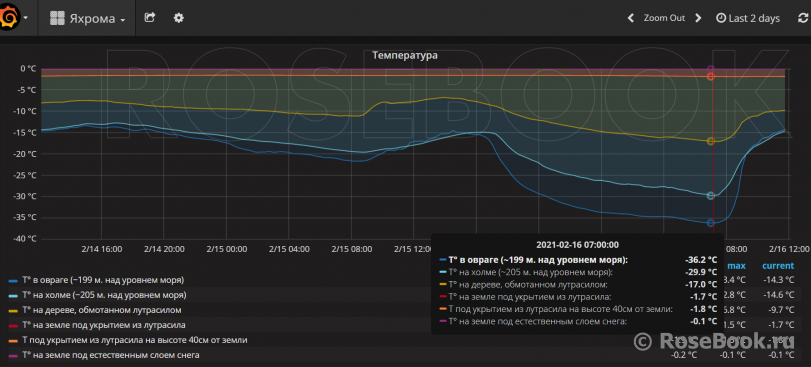The image size is (811, 367).
Task: Click the share dashboard icon
Action: (149, 18)
